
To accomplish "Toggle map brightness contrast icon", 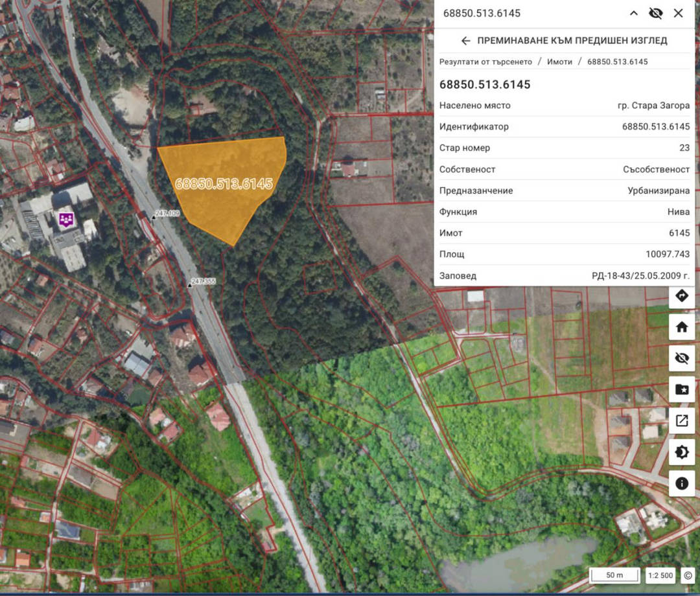I will tap(681, 452).
